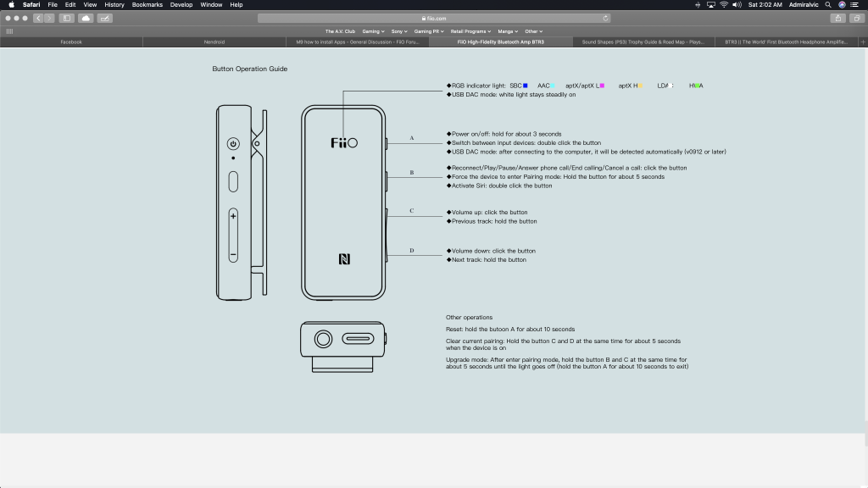Click the USB-C port on bottom diagram
Screen dimensions: 868x488
pyautogui.click(x=358, y=339)
